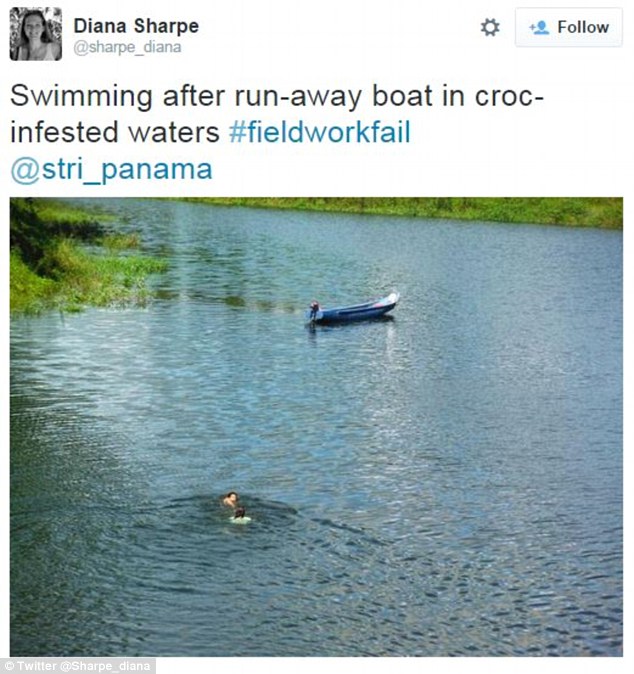Click the "© Twitter @Sharpe_diana" photo credit
The height and width of the screenshot is (674, 634).
[x=79, y=665]
